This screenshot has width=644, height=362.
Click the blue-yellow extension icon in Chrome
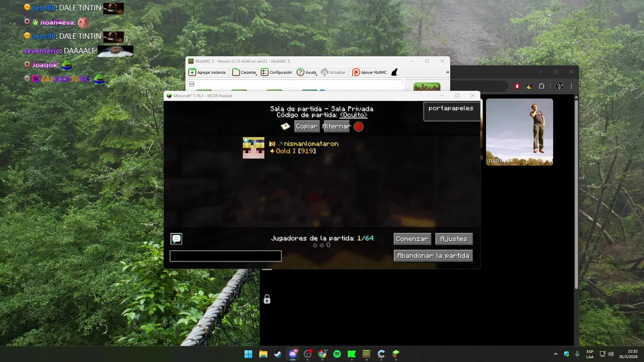click(x=529, y=86)
